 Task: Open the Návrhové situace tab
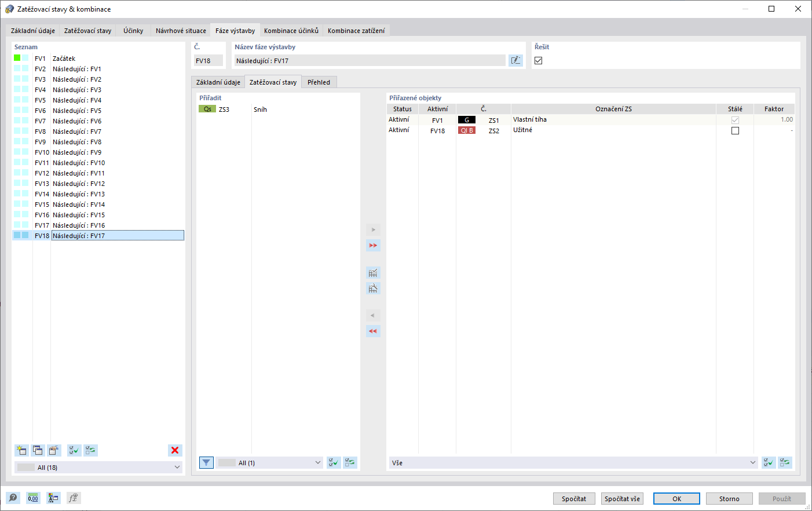click(x=181, y=31)
